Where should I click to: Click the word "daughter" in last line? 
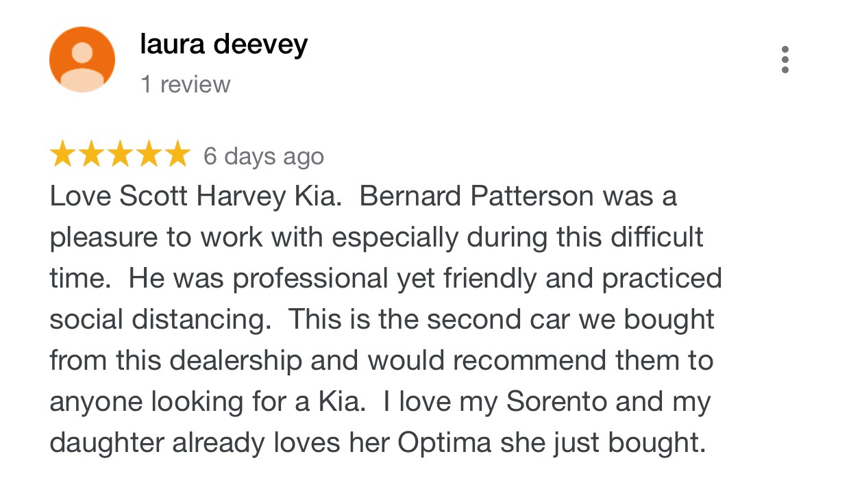click(x=107, y=443)
